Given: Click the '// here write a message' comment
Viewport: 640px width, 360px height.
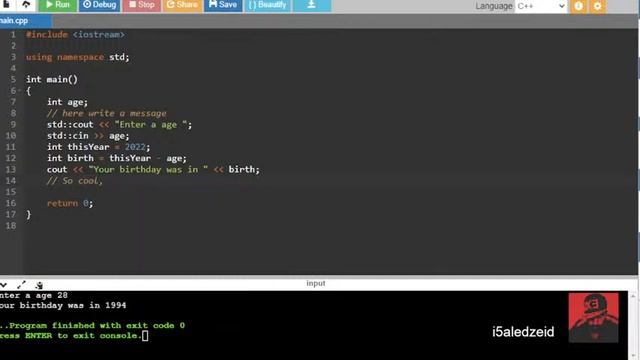Looking at the screenshot, I should pos(107,113).
